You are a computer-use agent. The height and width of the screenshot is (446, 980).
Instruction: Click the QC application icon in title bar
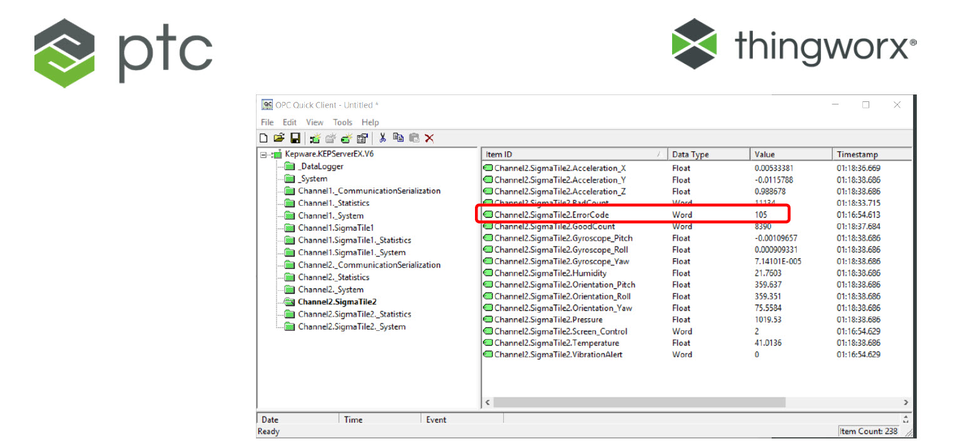pos(266,104)
